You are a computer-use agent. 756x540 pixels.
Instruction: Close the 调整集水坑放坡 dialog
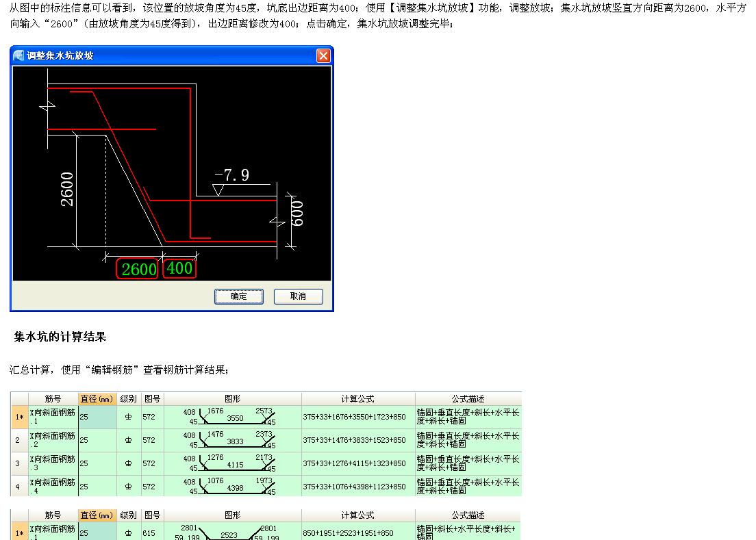point(323,55)
